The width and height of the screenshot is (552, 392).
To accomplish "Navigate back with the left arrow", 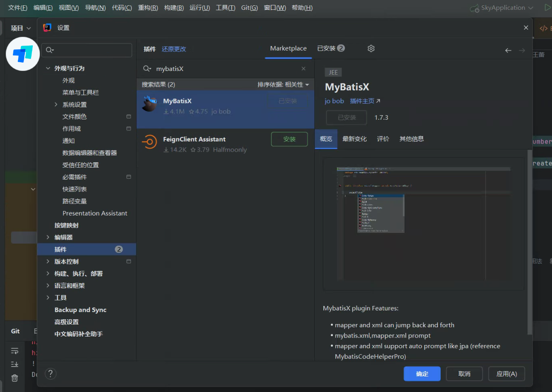I will coord(508,51).
